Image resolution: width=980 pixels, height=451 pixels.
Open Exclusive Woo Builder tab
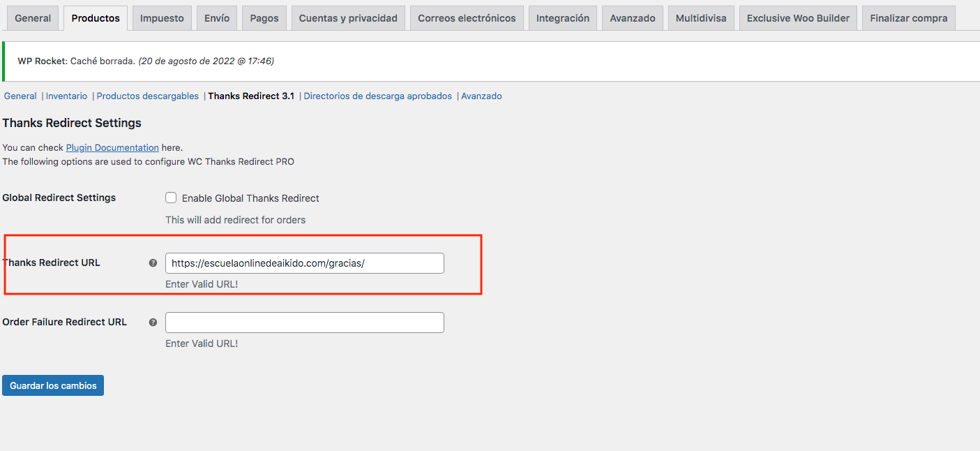tap(798, 18)
